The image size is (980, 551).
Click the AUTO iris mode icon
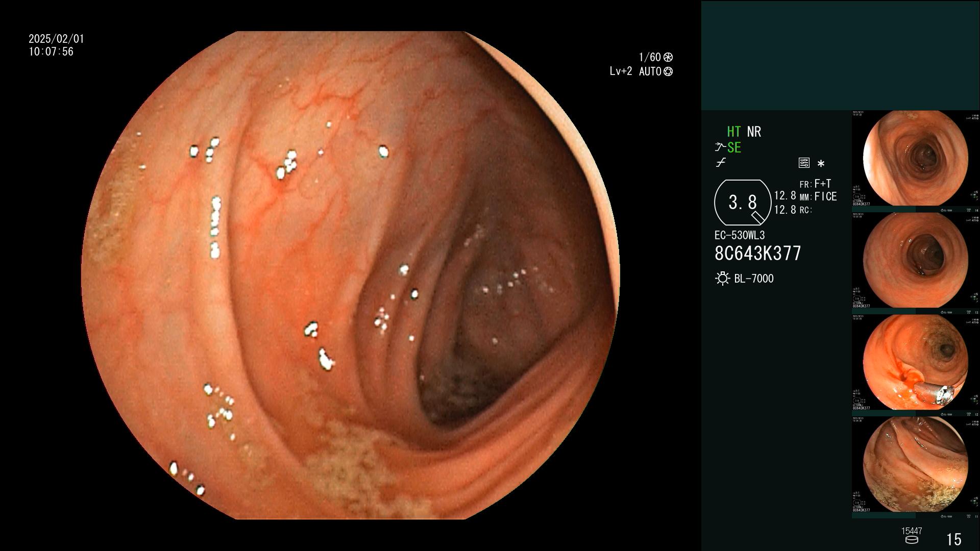(x=668, y=71)
